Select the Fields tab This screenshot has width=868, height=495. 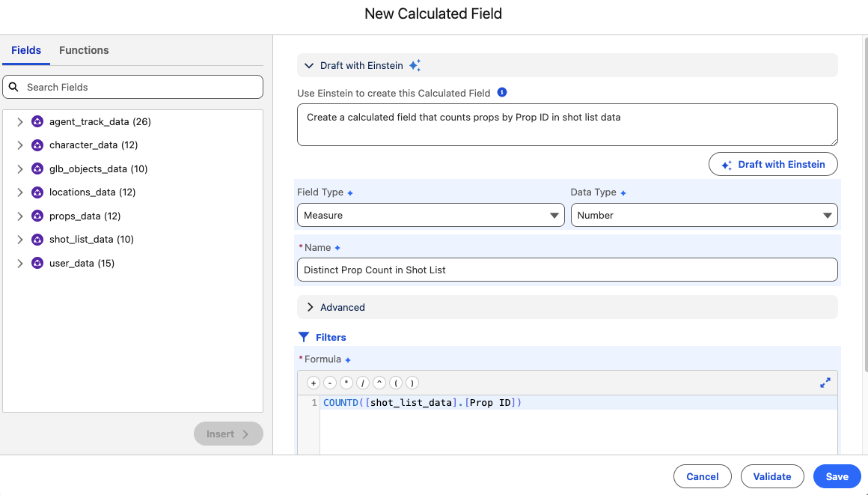pos(26,50)
